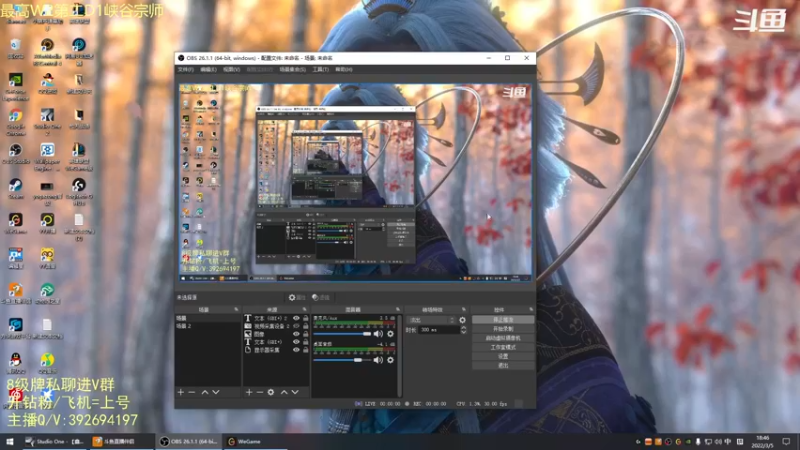
Task: Click the source properties gear button
Action: 296,297
